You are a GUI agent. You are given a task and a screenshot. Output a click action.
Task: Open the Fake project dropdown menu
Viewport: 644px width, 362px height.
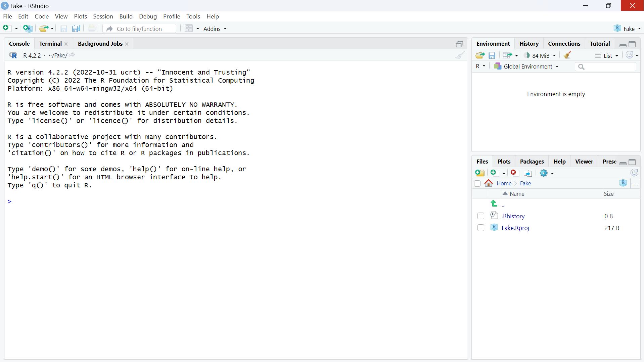[x=627, y=29]
